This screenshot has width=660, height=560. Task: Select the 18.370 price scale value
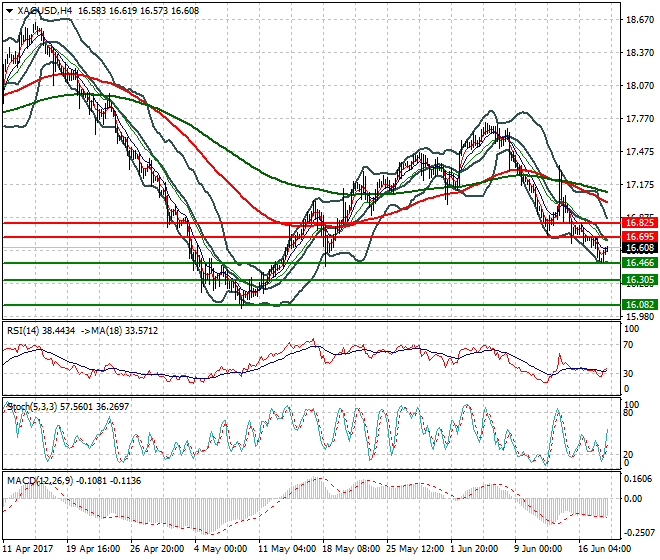tap(640, 53)
